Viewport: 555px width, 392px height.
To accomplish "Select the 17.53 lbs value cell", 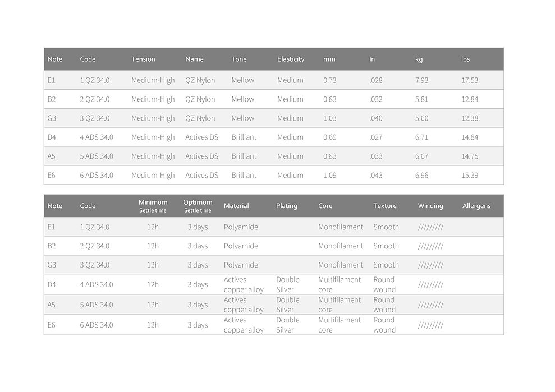I will (x=470, y=80).
